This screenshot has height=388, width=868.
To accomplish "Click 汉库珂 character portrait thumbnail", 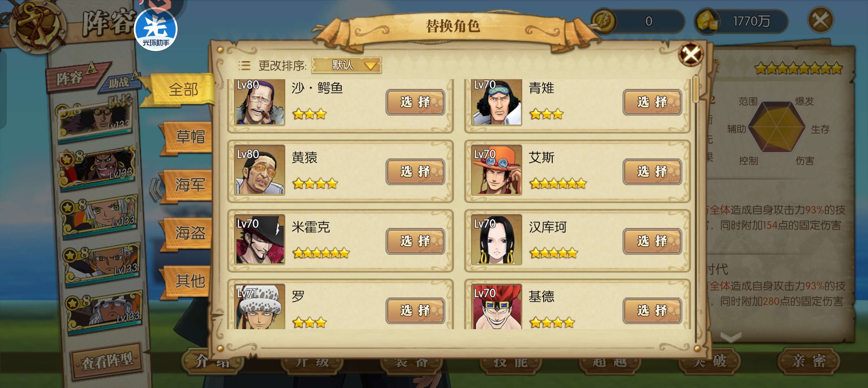I will click(x=496, y=239).
